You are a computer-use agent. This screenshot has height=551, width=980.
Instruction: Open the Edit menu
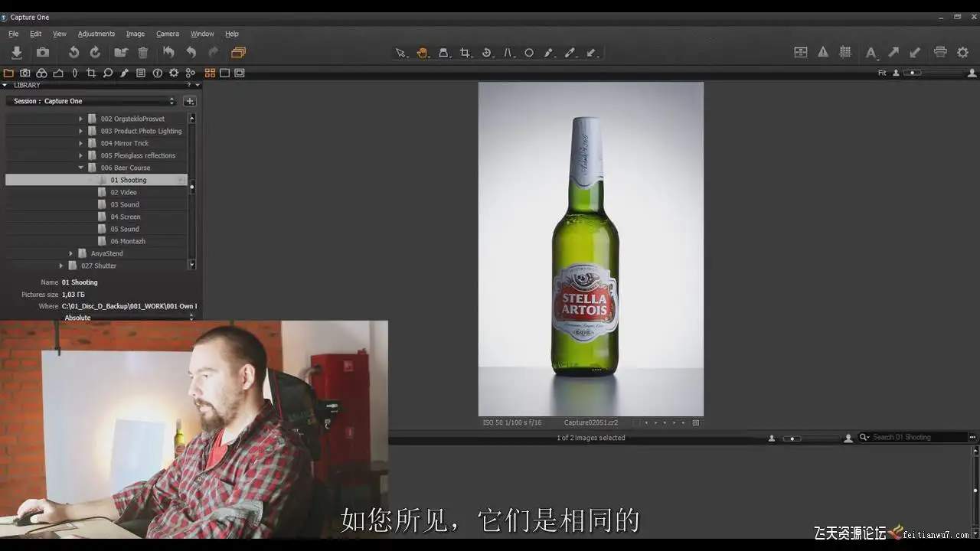point(36,34)
